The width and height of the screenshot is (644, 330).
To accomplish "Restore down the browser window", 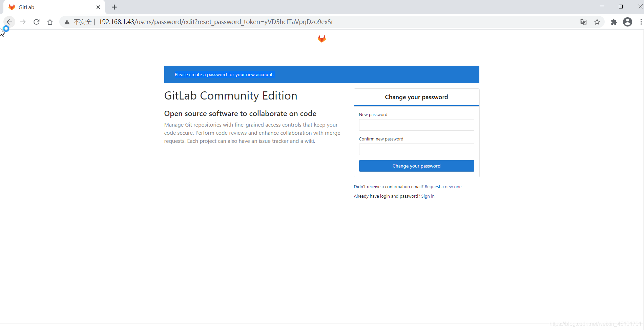I will (x=621, y=6).
